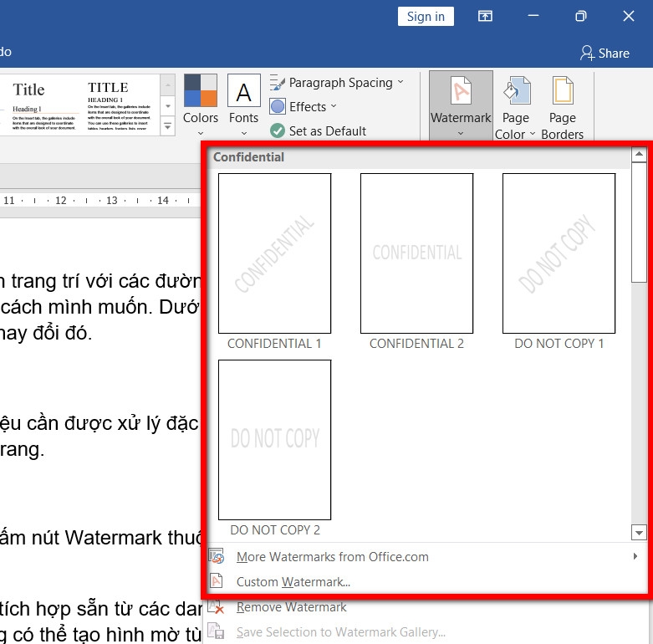This screenshot has height=644, width=653.
Task: Open the Watermark dropdown button
Action: 461,106
